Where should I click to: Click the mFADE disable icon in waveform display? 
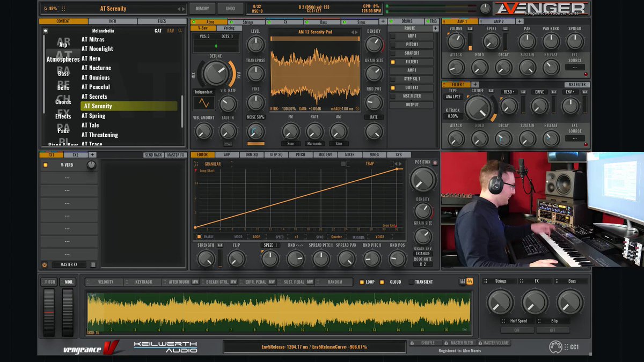[x=357, y=108]
